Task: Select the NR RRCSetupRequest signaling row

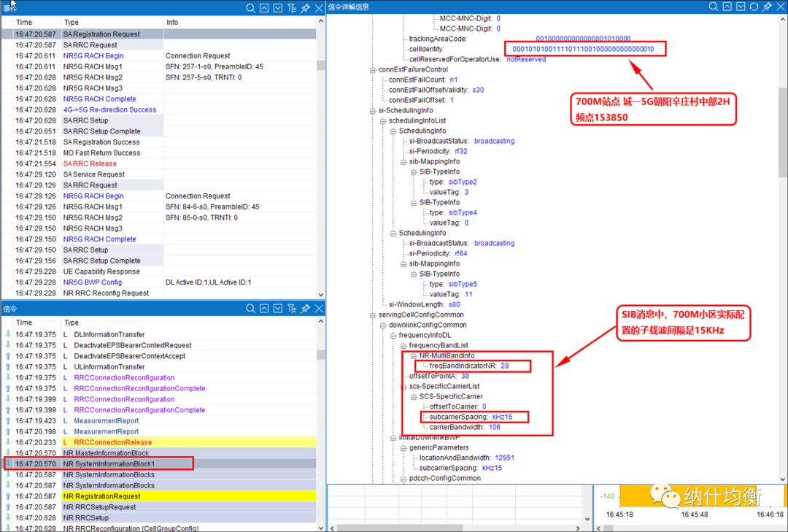Action: (x=158, y=507)
